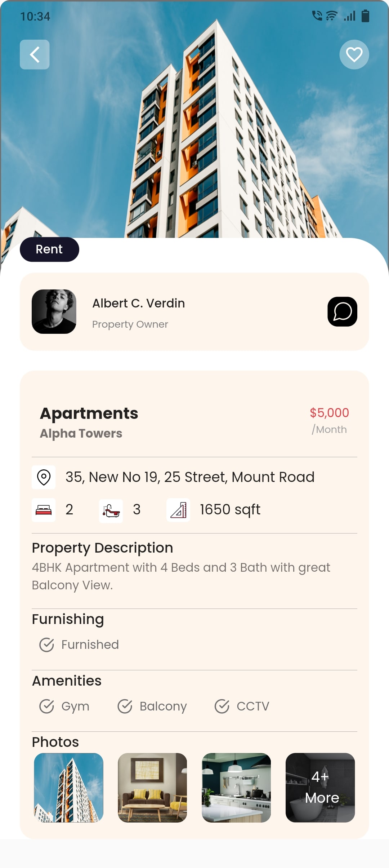
Task: Tap the battery icon in status bar
Action: click(365, 16)
